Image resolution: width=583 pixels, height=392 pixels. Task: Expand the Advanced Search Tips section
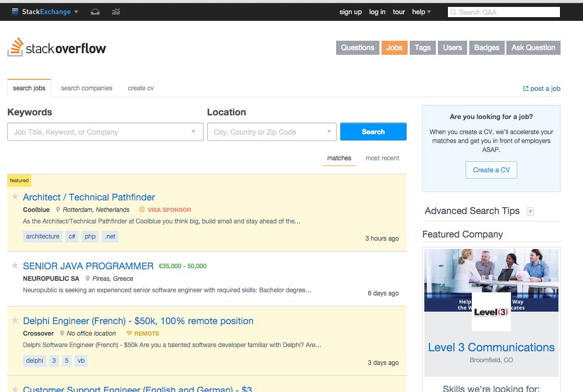[x=530, y=211]
